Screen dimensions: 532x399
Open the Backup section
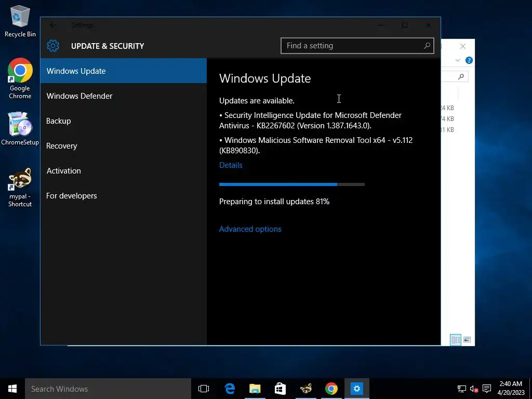124,121
